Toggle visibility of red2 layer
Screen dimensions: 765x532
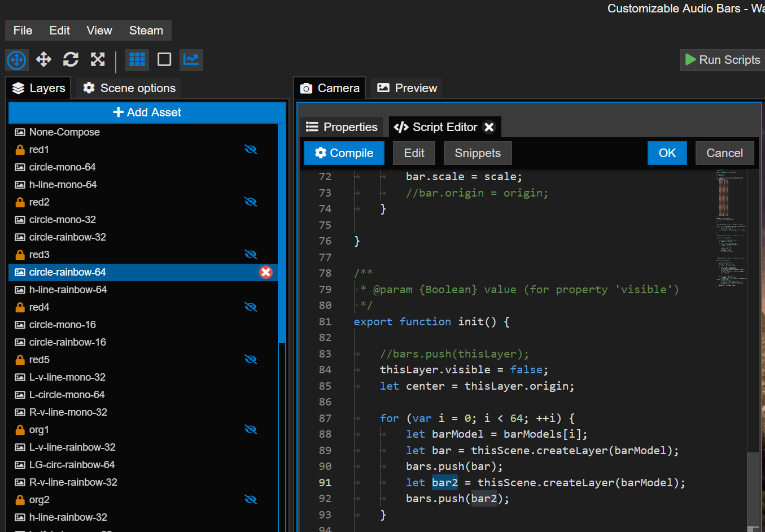tap(251, 202)
